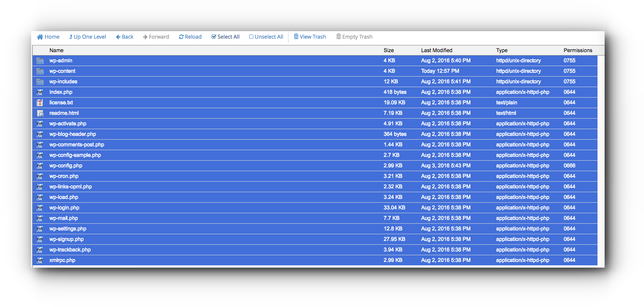
Task: Click the wp-blog-header.php file icon
Action: [x=40, y=134]
